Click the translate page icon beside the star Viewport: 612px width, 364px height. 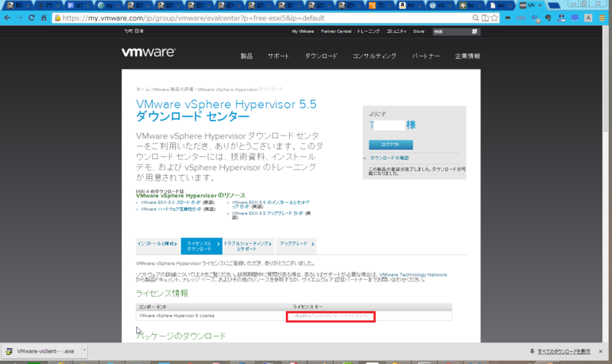tap(485, 18)
